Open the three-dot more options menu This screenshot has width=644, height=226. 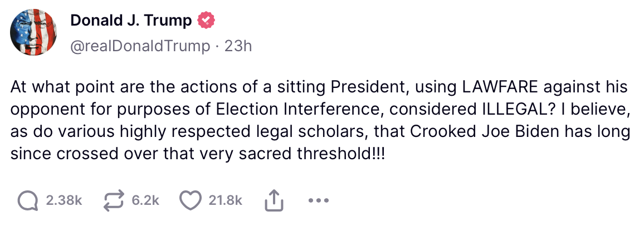[x=316, y=200]
